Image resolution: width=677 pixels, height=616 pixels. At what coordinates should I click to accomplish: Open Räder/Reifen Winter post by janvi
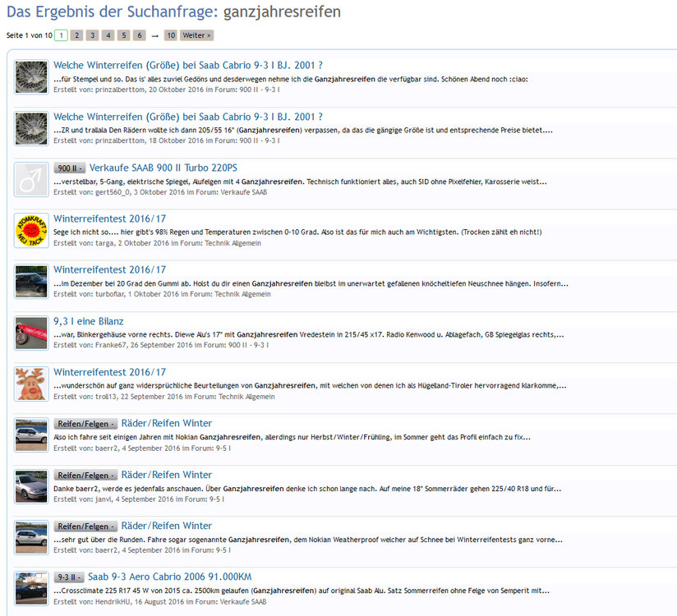[167, 475]
